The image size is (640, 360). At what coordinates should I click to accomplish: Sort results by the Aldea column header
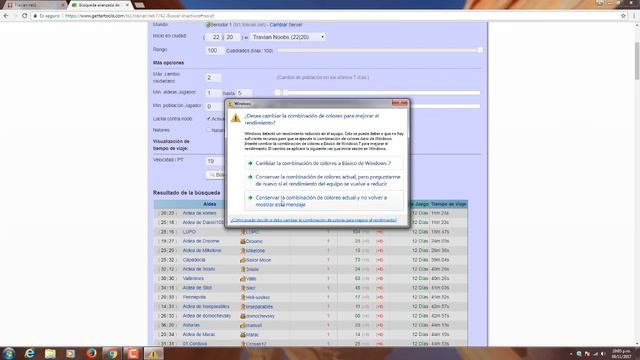209,204
